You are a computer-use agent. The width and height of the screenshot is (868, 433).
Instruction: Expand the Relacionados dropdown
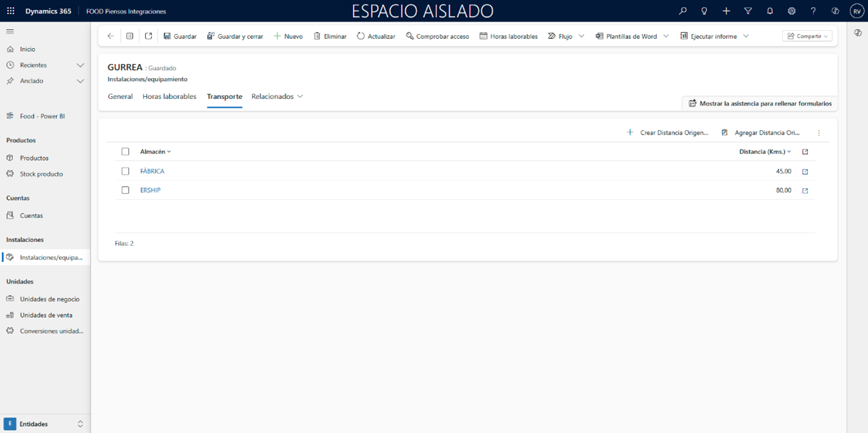coord(277,97)
